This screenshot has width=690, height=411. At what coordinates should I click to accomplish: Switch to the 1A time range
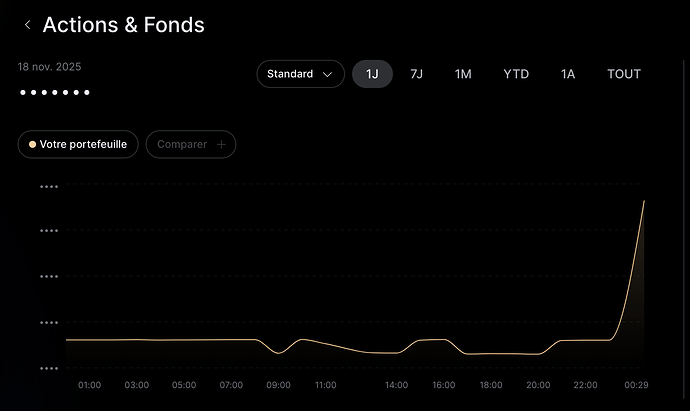coord(568,74)
